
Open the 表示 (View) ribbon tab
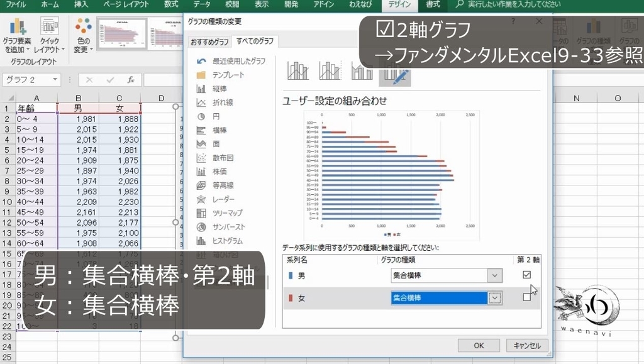click(261, 4)
